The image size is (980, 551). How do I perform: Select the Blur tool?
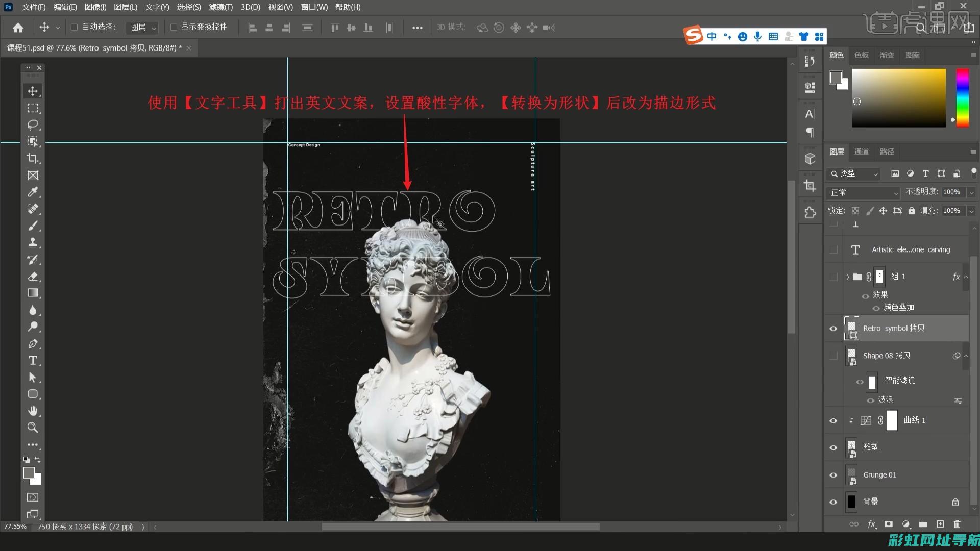coord(33,310)
